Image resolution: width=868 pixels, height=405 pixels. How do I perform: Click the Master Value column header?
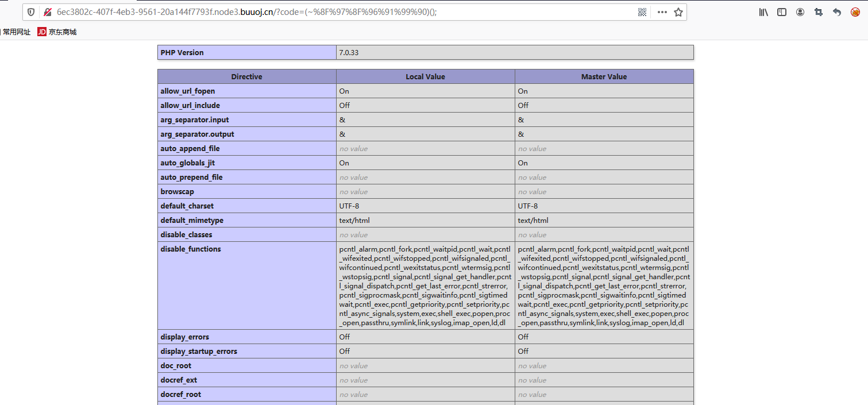tap(604, 76)
